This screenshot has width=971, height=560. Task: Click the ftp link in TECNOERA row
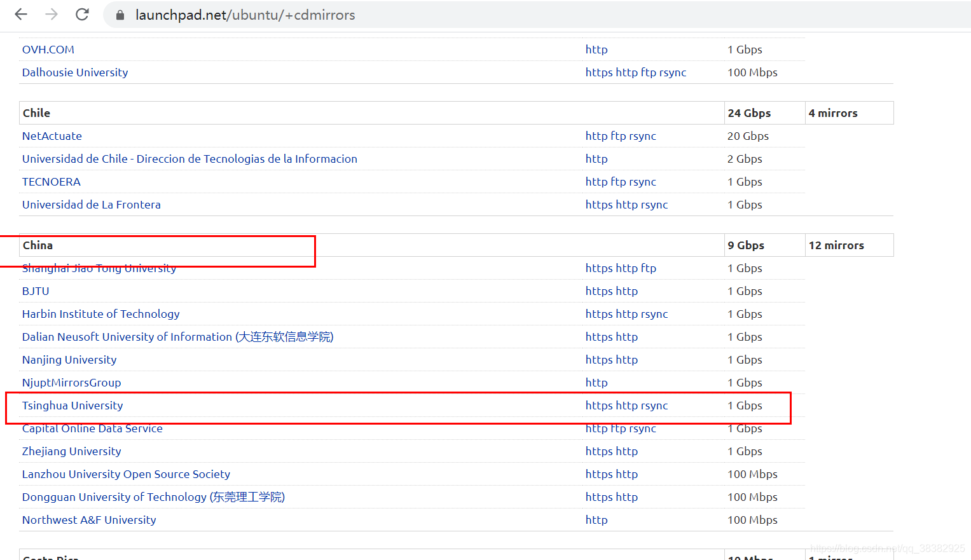click(x=618, y=182)
